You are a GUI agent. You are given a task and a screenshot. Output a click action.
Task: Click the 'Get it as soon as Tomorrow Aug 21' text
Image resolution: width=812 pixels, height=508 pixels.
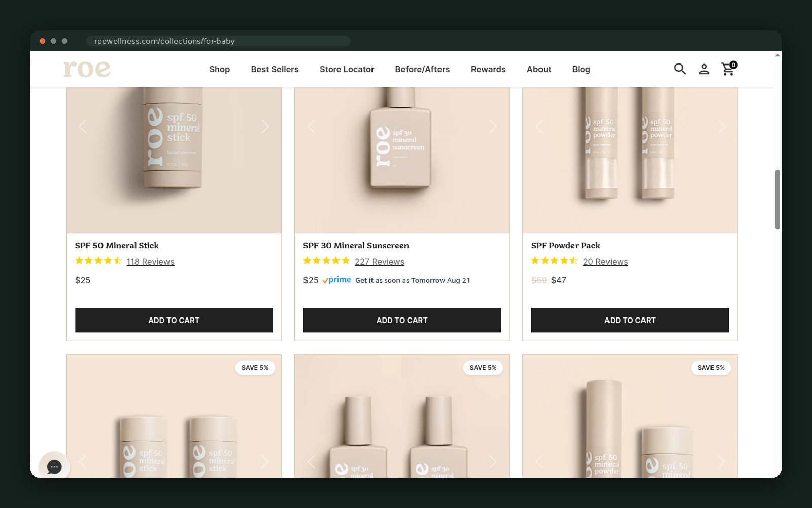(413, 280)
